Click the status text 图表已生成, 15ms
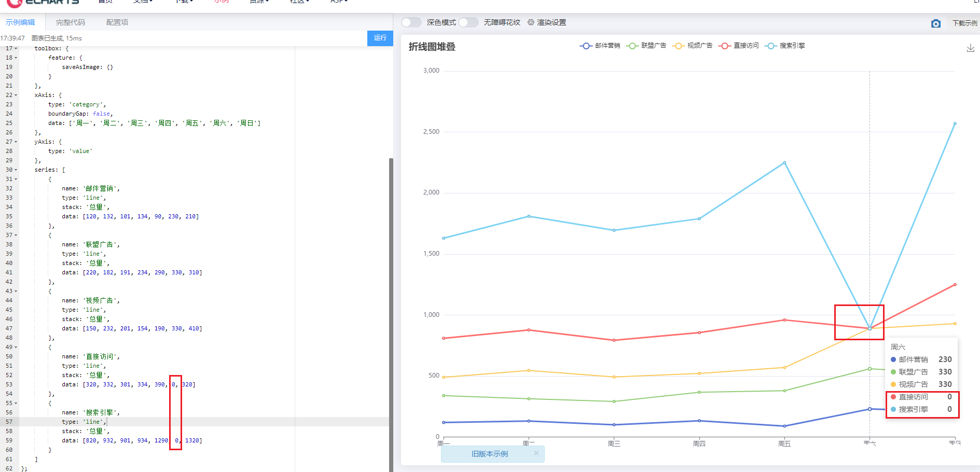Screen dimensions: 980x472 click(x=57, y=38)
